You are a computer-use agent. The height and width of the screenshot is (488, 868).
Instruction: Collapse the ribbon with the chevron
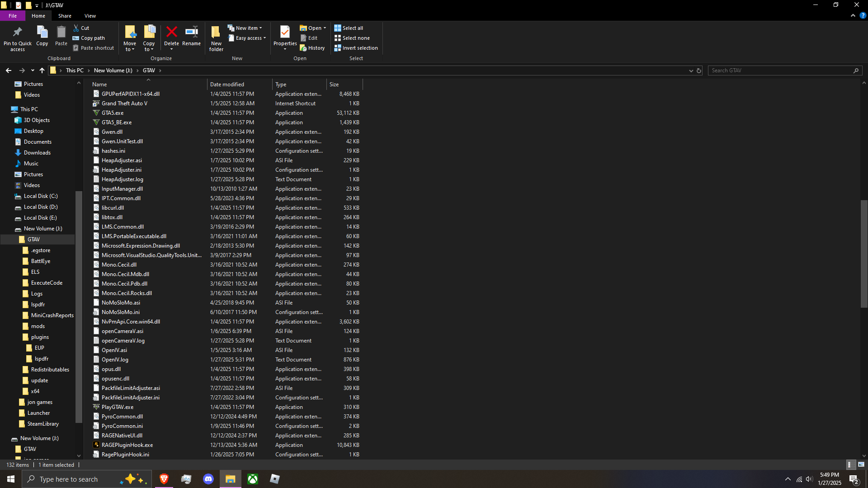853,16
